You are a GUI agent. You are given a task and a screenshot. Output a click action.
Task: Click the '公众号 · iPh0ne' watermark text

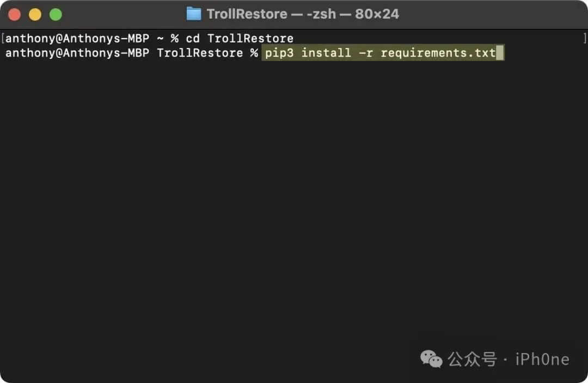(509, 359)
